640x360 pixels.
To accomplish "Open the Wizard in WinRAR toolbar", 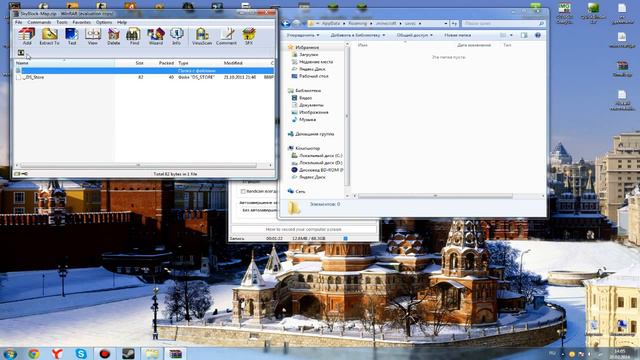I will point(156,36).
